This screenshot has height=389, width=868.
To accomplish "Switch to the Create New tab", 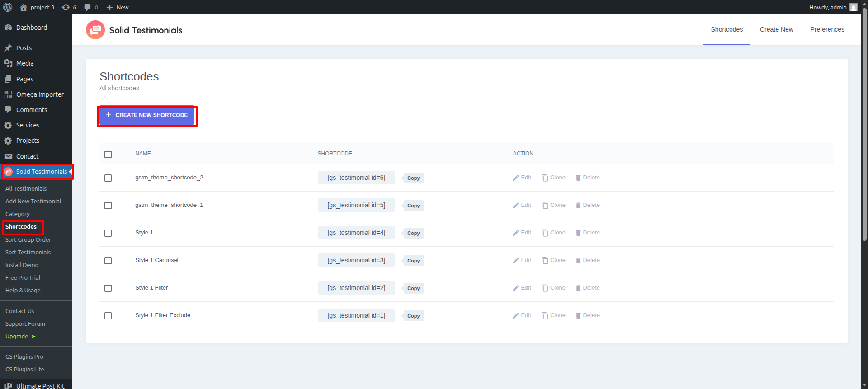I will point(776,29).
